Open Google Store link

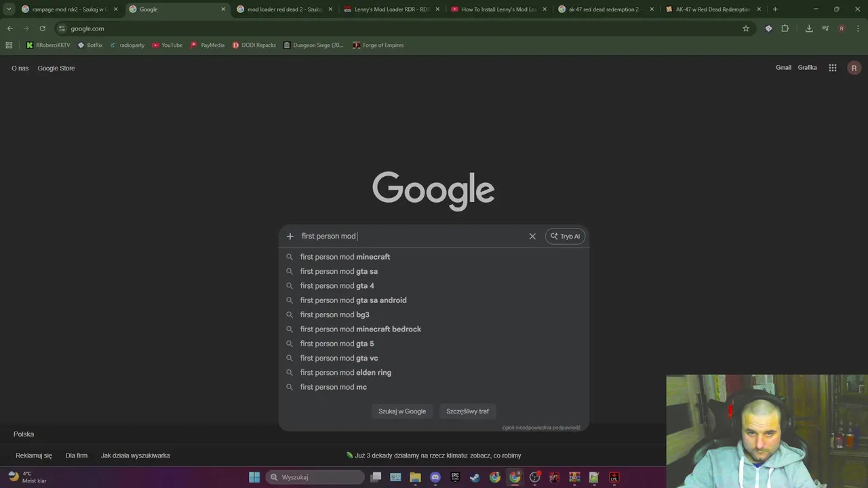56,68
